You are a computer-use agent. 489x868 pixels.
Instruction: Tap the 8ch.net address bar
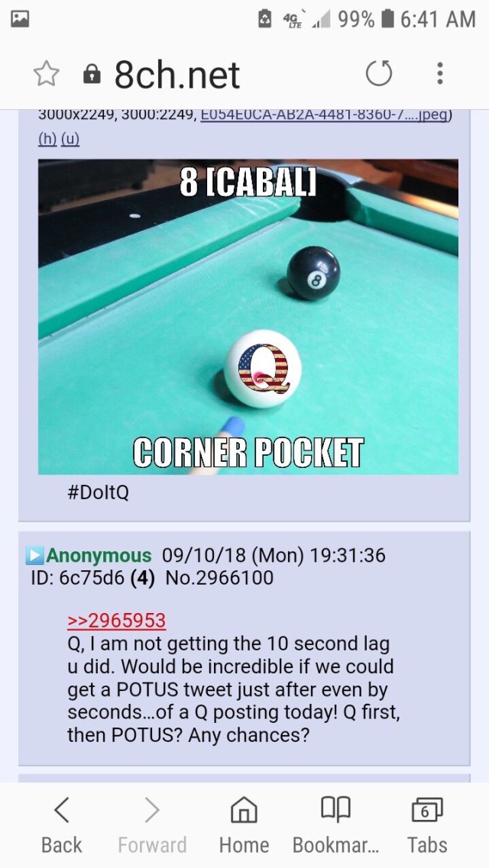(x=177, y=74)
